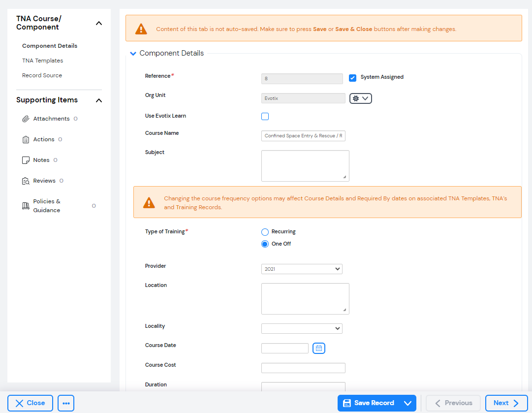Enable the Use Evotix Learn checkbox
This screenshot has height=413, width=532.
click(265, 117)
